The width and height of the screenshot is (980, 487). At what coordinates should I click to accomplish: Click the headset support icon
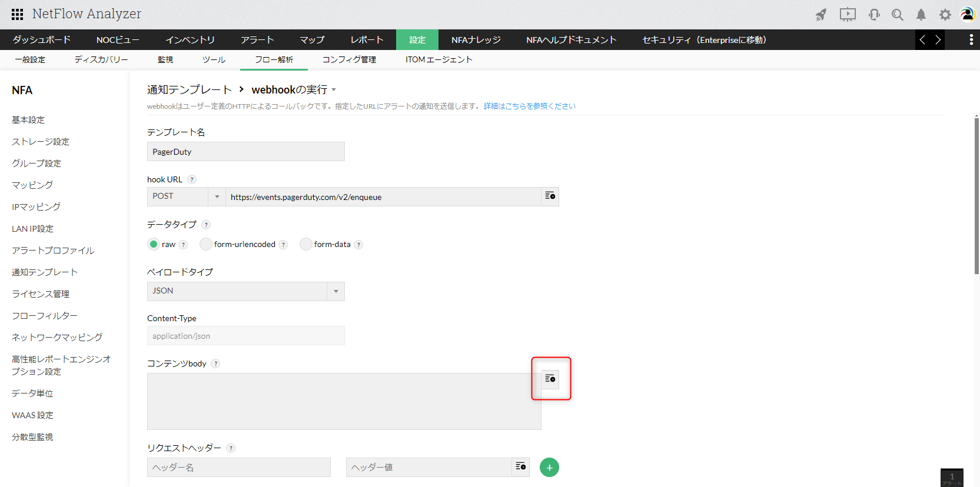pyautogui.click(x=874, y=15)
